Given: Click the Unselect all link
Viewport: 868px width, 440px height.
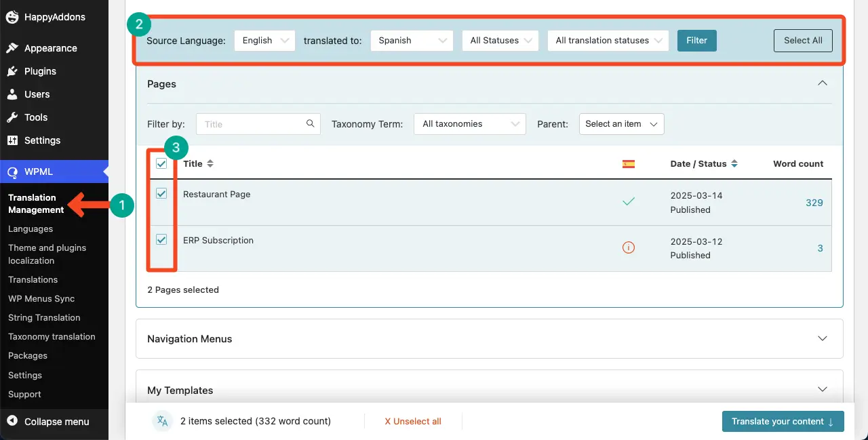Looking at the screenshot, I should [x=413, y=421].
